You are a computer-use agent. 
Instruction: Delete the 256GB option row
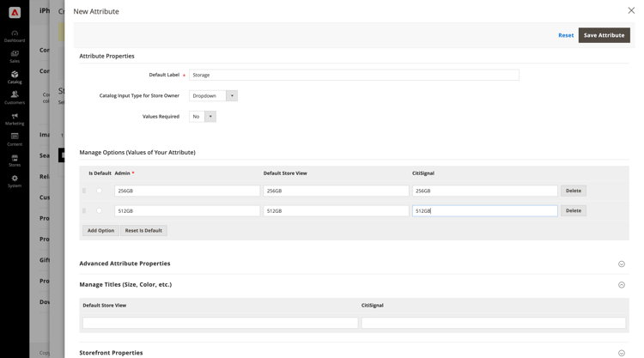tap(574, 191)
